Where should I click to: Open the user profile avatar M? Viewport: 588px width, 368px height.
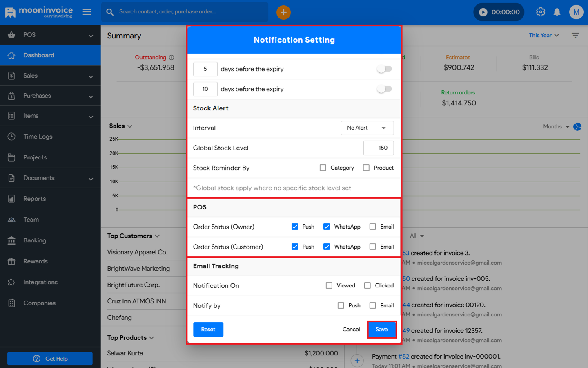(x=576, y=12)
